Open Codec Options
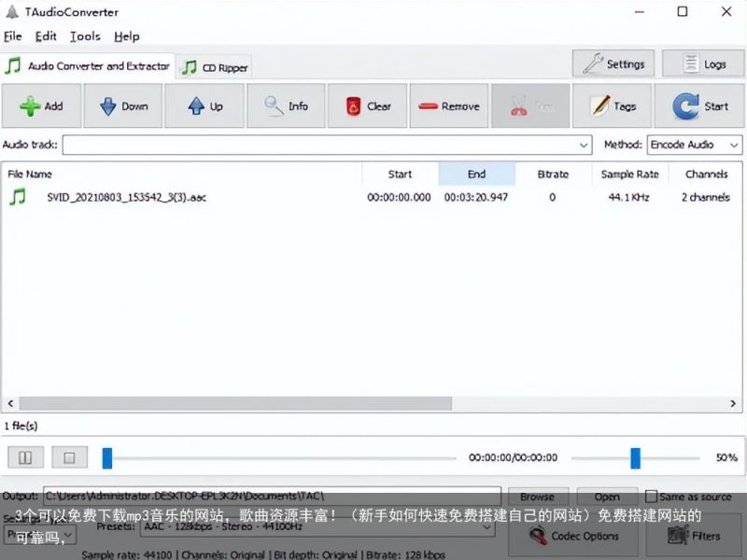The height and width of the screenshot is (560, 747). tap(573, 536)
